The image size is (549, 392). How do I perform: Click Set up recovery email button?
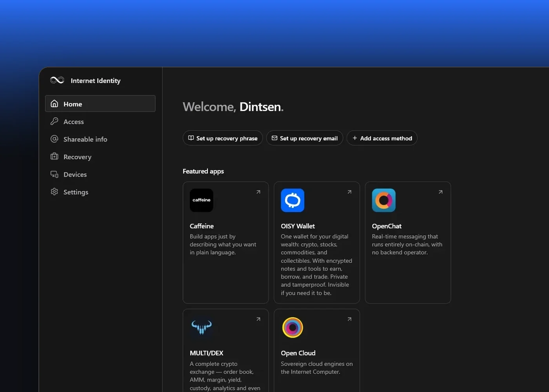305,138
